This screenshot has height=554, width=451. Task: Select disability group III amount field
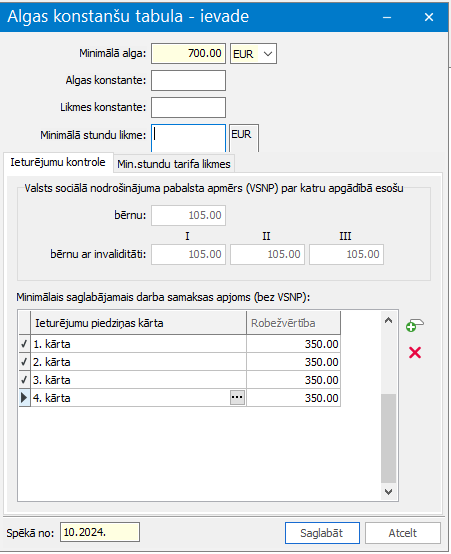tap(346, 254)
